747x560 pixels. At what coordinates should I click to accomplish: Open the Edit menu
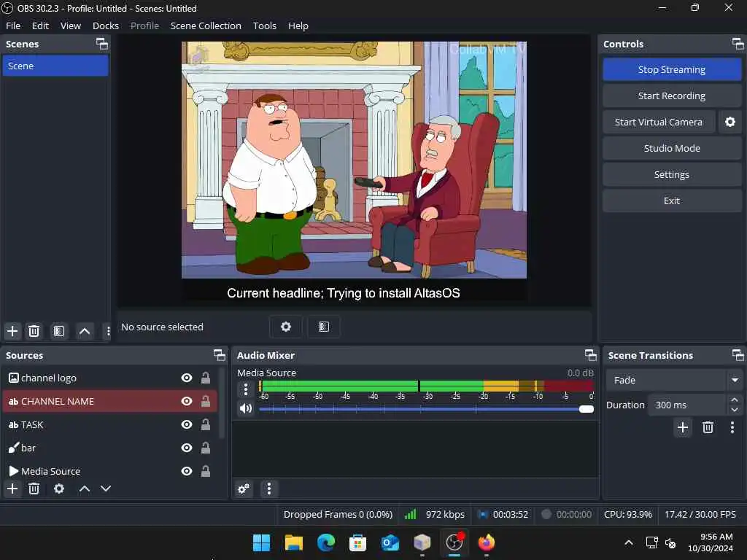[40, 26]
